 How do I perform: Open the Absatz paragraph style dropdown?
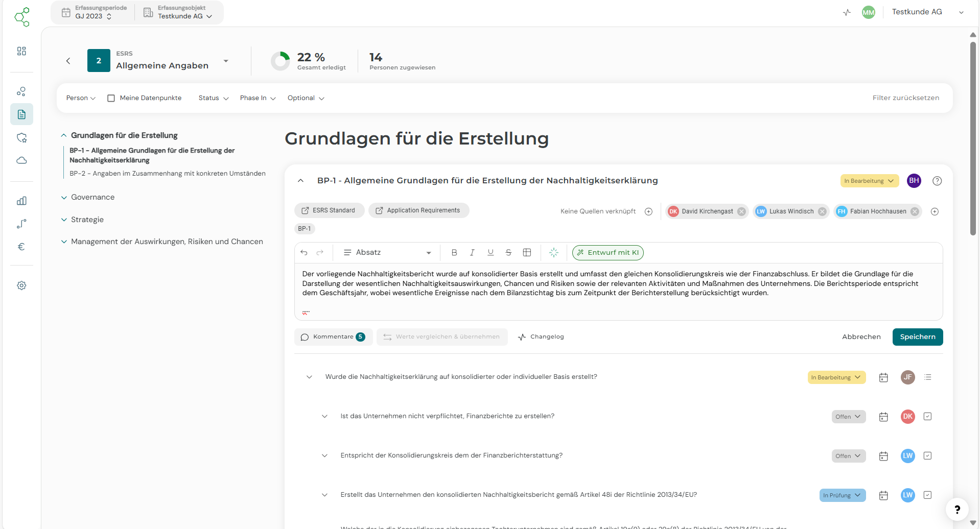[388, 252]
